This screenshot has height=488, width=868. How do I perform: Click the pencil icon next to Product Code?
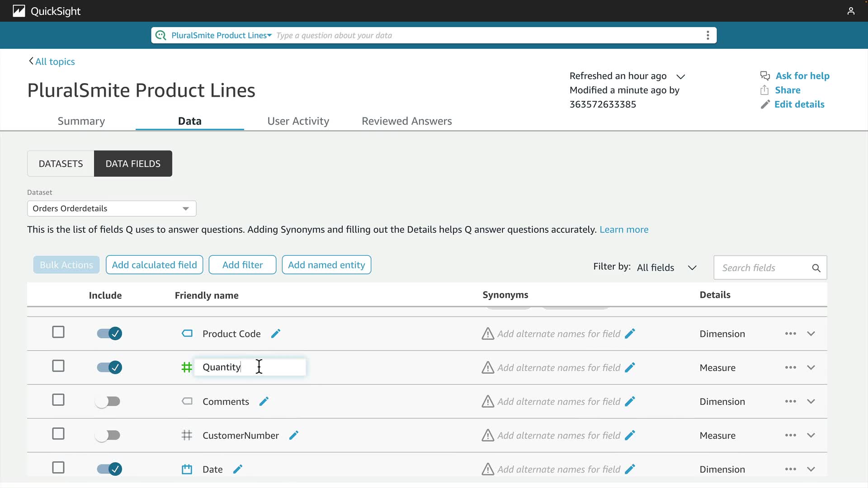coord(275,334)
